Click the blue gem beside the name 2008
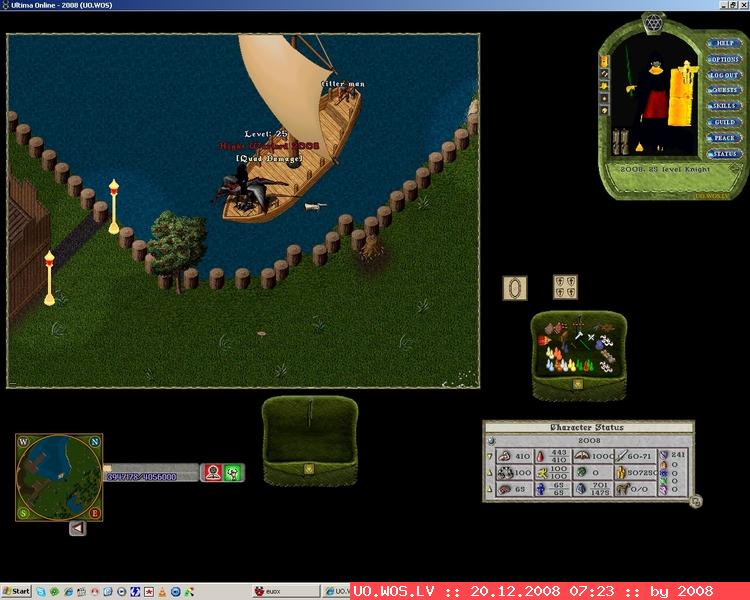The image size is (750, 600). [491, 441]
